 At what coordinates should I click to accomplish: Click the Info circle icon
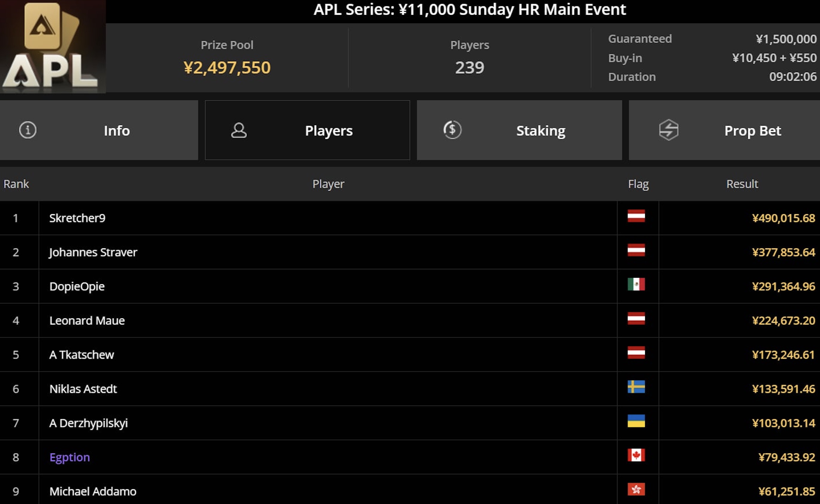pos(28,130)
